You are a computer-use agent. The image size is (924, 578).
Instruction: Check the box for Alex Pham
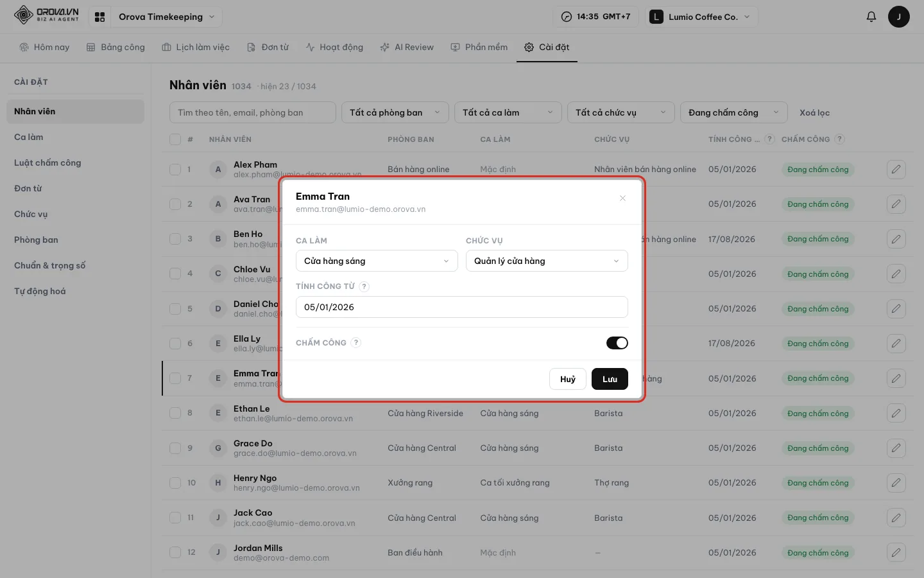coord(175,170)
